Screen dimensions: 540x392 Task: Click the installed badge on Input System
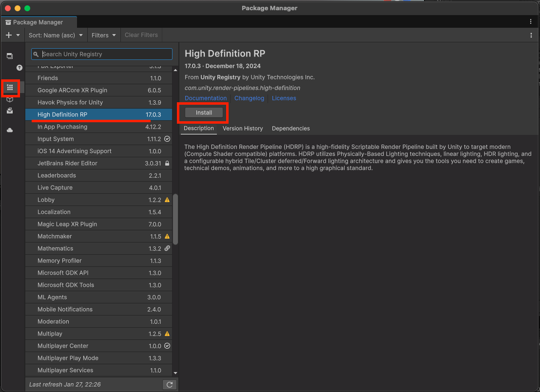pos(166,139)
